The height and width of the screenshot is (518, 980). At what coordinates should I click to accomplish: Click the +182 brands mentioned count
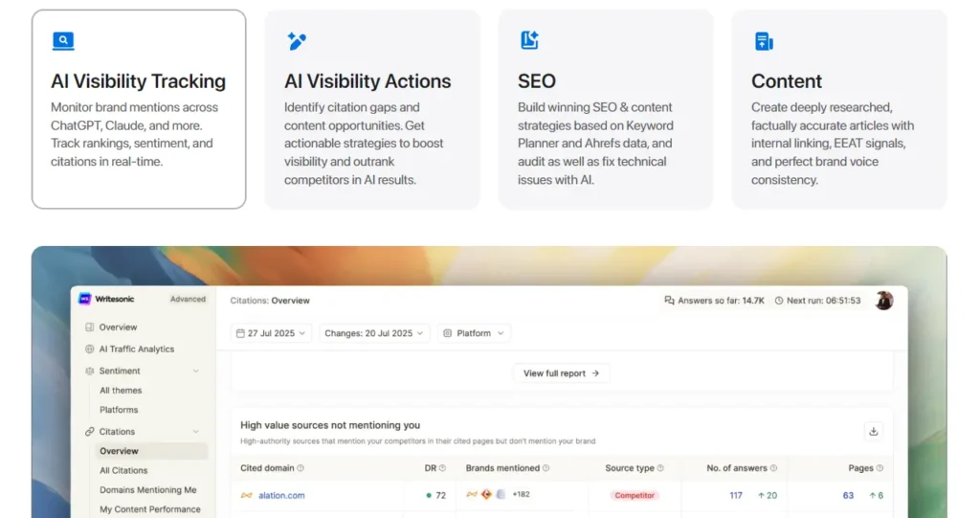[x=522, y=494]
